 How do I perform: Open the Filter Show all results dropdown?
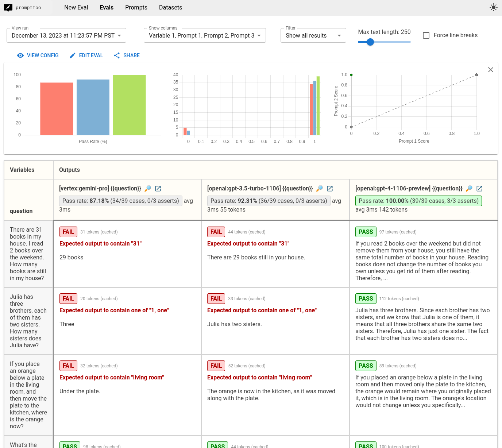(x=313, y=36)
